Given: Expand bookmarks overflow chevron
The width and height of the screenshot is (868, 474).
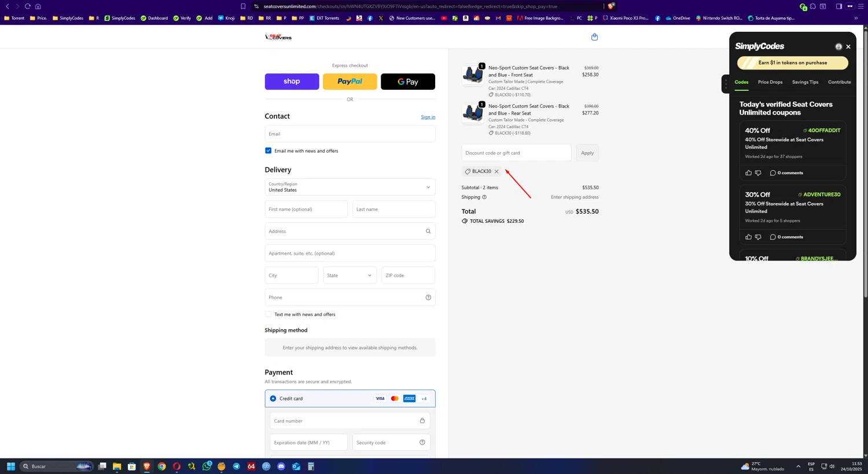Looking at the screenshot, I should click(x=856, y=18).
